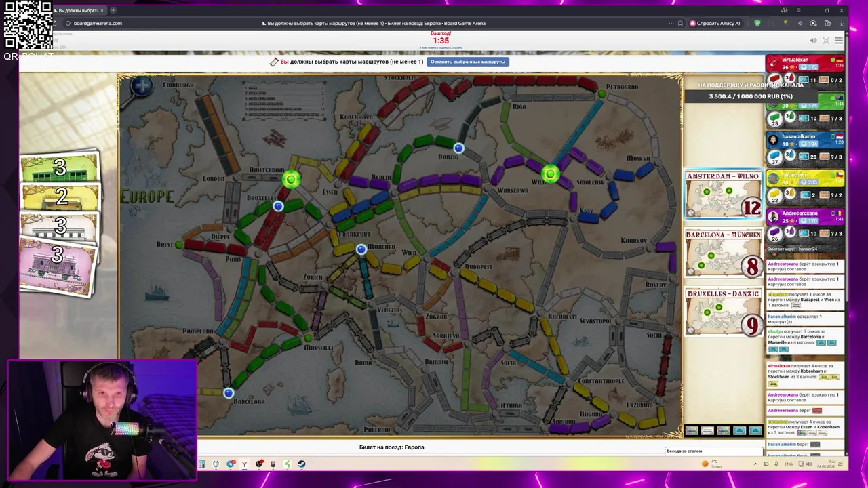Screen dimensions: 868x488
Task: Click the ticket icon beside status message
Action: point(274,62)
